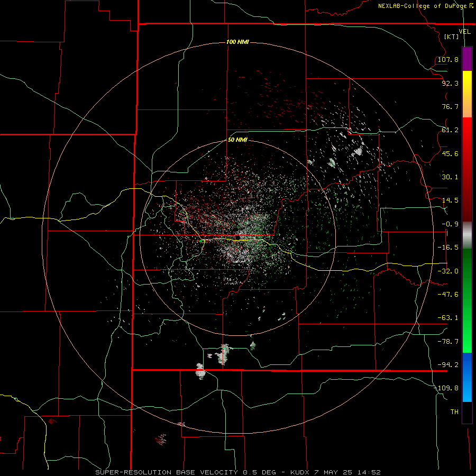Click the -78.7 velocity scale value

448,342
